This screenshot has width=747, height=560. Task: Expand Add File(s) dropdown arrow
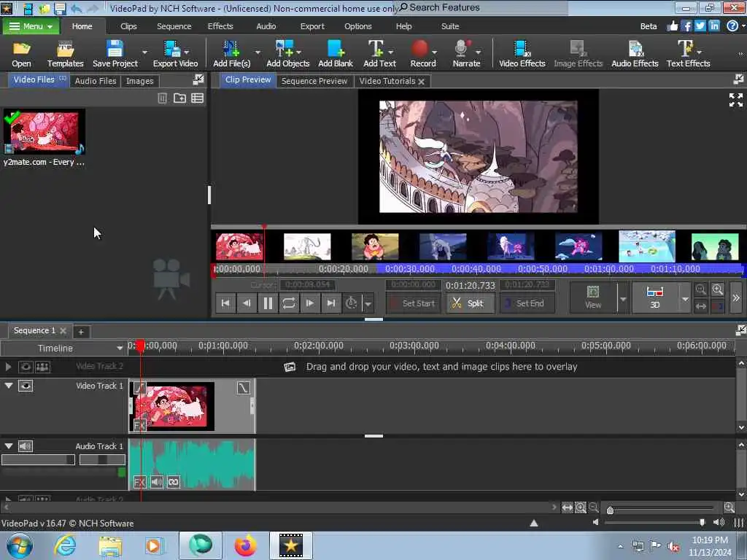click(x=258, y=52)
